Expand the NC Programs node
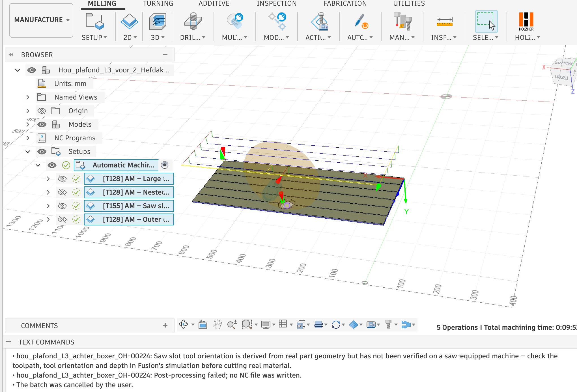The width and height of the screenshot is (577, 392). pos(28,138)
